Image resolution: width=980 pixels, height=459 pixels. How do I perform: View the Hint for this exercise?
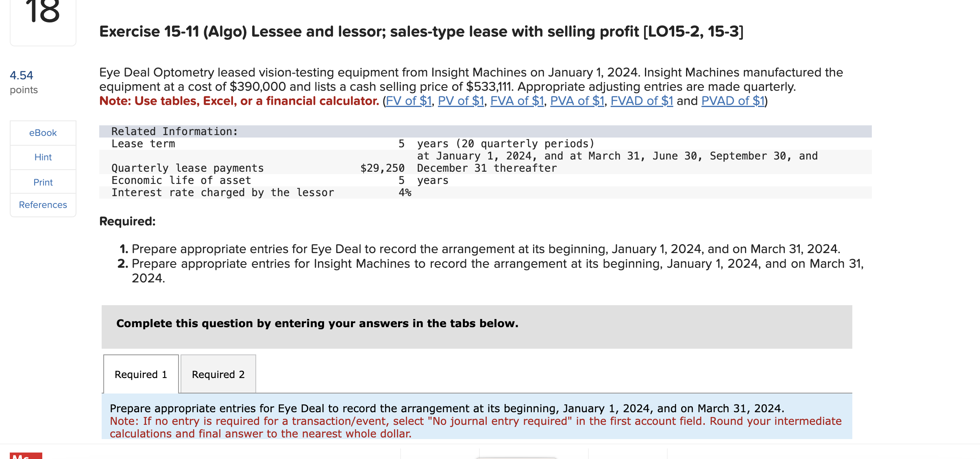tap(42, 157)
